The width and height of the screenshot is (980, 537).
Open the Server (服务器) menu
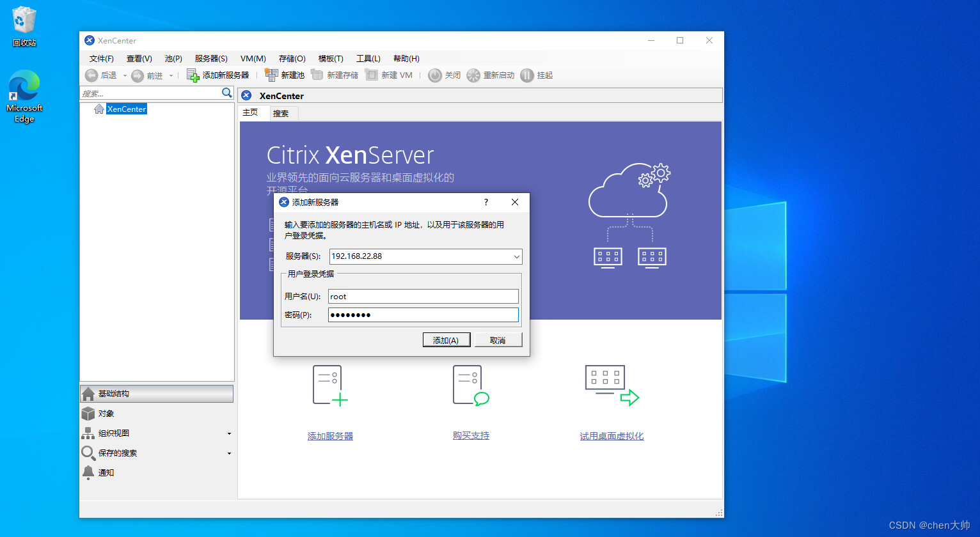coord(211,58)
